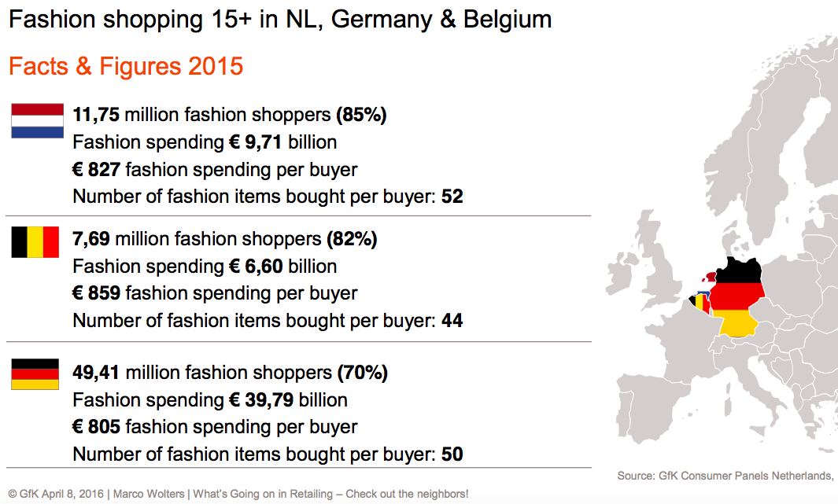Click the Germany flag icon
This screenshot has height=504, width=838.
(35, 373)
